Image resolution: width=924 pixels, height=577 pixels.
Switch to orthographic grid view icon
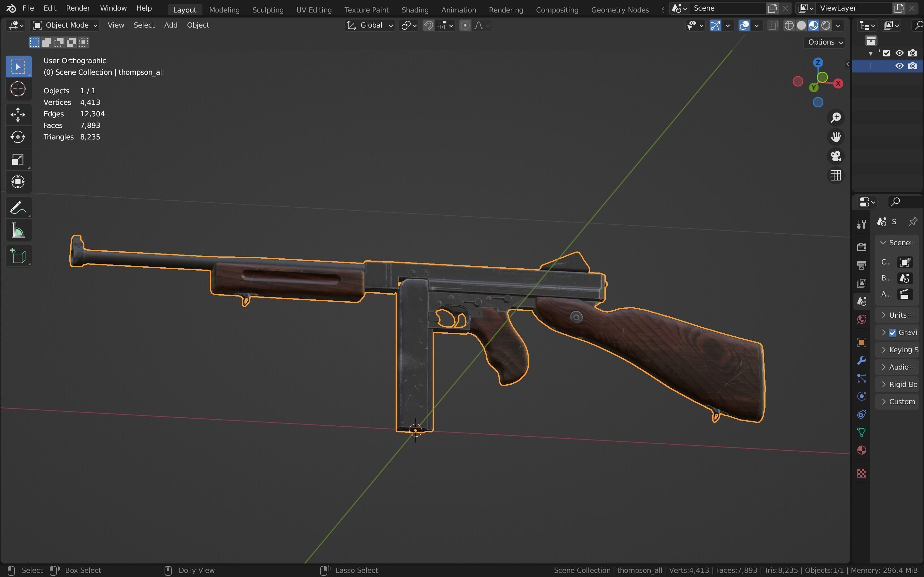coord(836,176)
